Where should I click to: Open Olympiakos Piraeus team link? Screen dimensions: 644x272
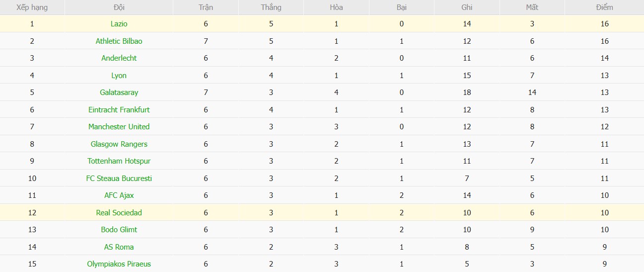(x=119, y=264)
